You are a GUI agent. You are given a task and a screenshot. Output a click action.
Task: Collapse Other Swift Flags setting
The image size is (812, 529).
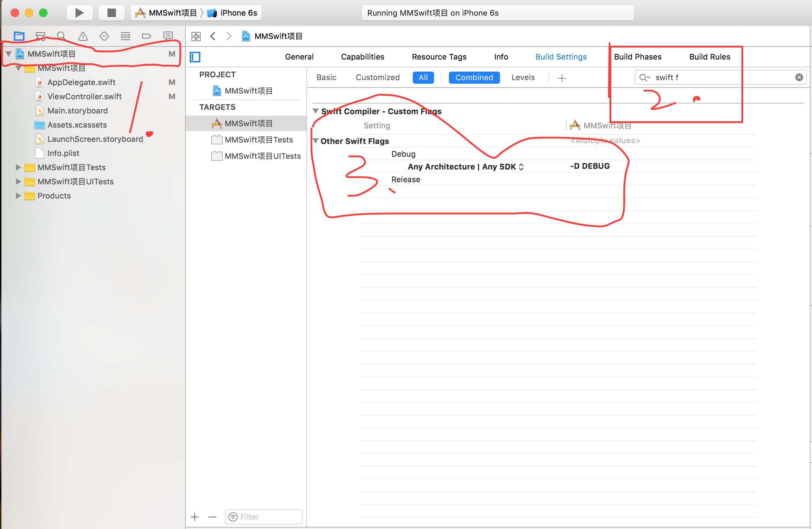pos(315,141)
